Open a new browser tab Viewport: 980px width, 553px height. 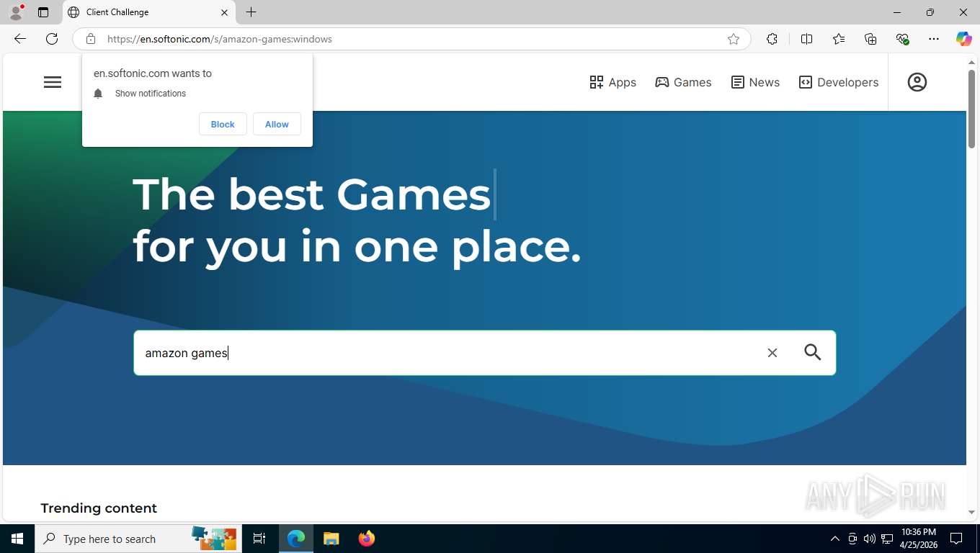point(251,12)
